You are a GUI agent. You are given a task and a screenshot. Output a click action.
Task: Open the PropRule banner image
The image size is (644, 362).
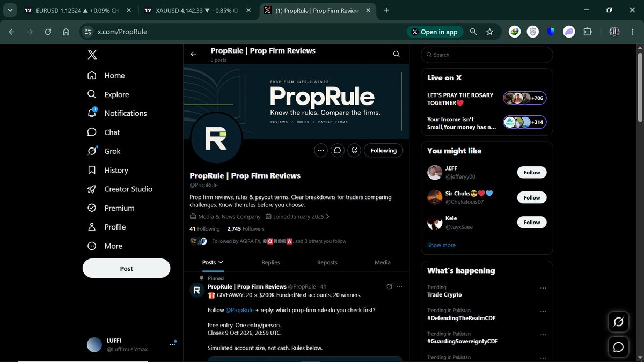coord(296,101)
